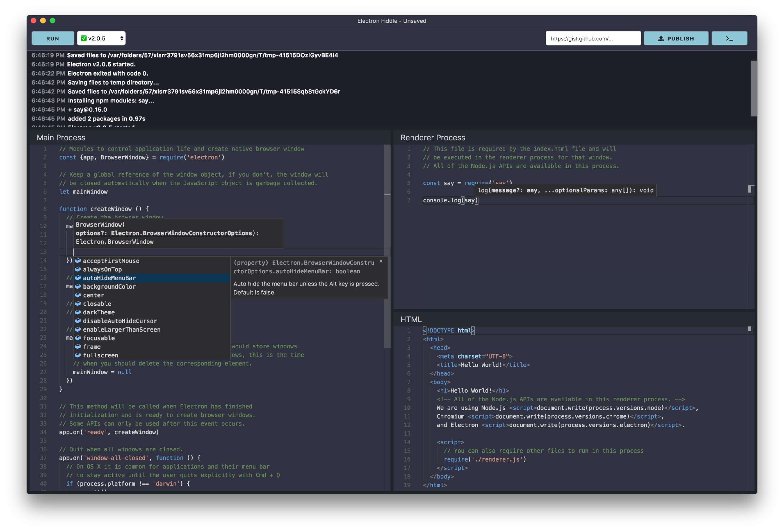Click the upload icon on Publish button
The height and width of the screenshot is (532, 784).
point(661,39)
